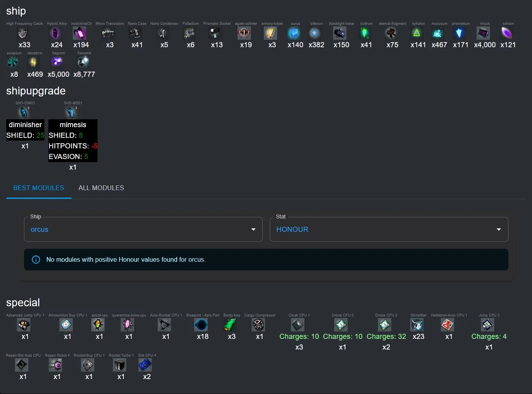Click the scrapium icon
Screen dimensions: 532x394
pos(13,62)
